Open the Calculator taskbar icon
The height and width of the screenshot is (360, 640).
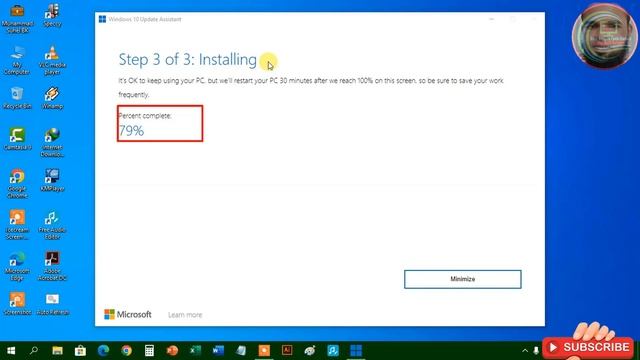click(x=149, y=351)
